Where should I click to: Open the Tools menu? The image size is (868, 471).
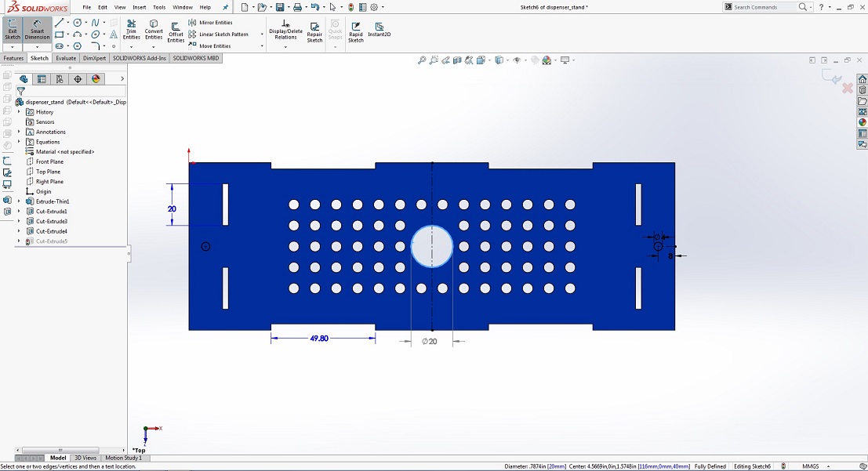point(159,7)
